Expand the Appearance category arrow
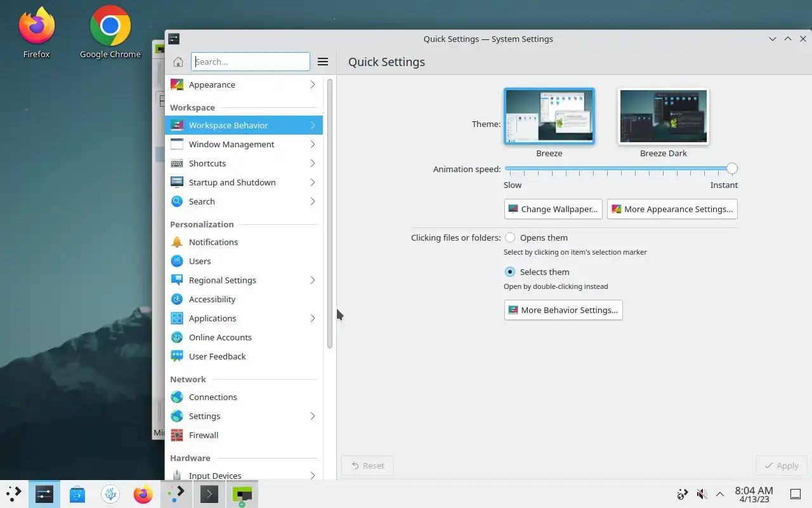Image resolution: width=812 pixels, height=508 pixels. point(313,84)
